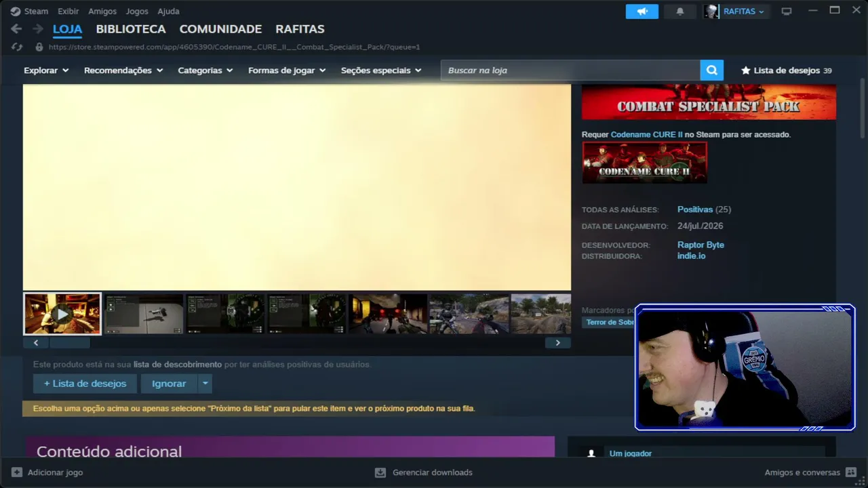The width and height of the screenshot is (868, 488).
Task: Open the Ajuda menu
Action: 168,12
